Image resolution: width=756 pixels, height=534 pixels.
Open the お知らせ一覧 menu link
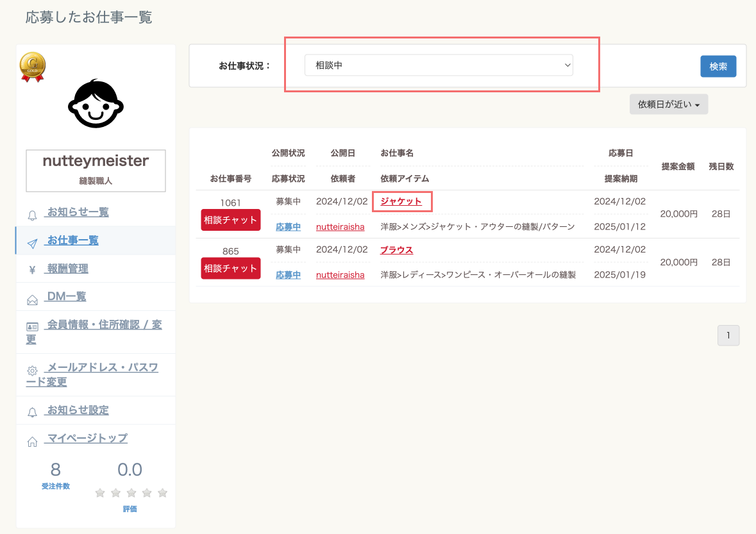click(78, 212)
